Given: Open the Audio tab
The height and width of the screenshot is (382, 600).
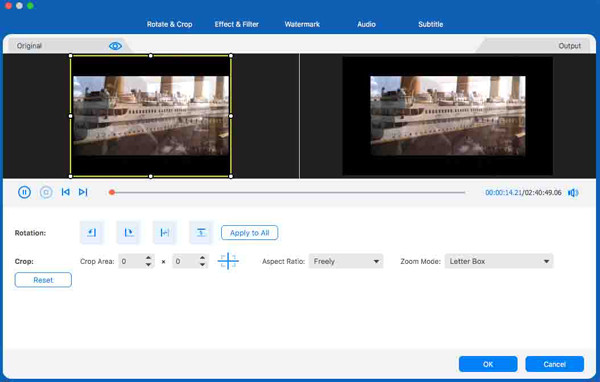Looking at the screenshot, I should point(366,24).
